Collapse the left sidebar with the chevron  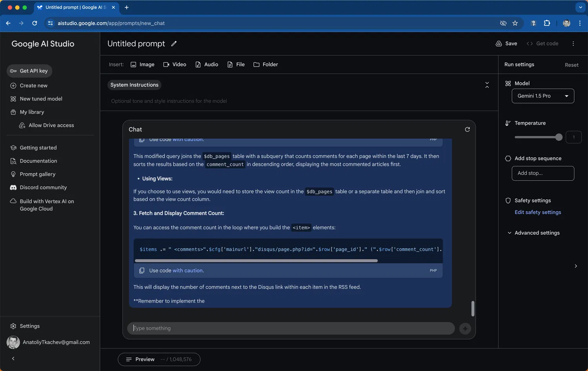[13, 359]
